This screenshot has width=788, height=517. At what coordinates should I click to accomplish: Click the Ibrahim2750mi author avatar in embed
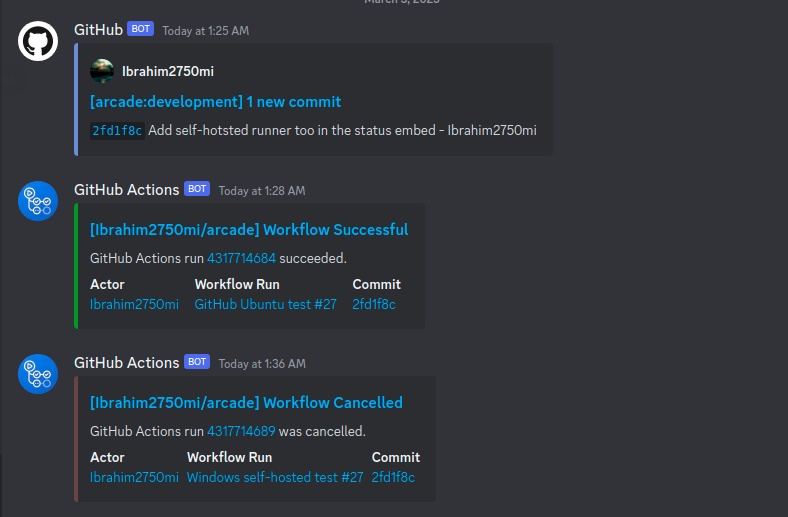click(102, 71)
